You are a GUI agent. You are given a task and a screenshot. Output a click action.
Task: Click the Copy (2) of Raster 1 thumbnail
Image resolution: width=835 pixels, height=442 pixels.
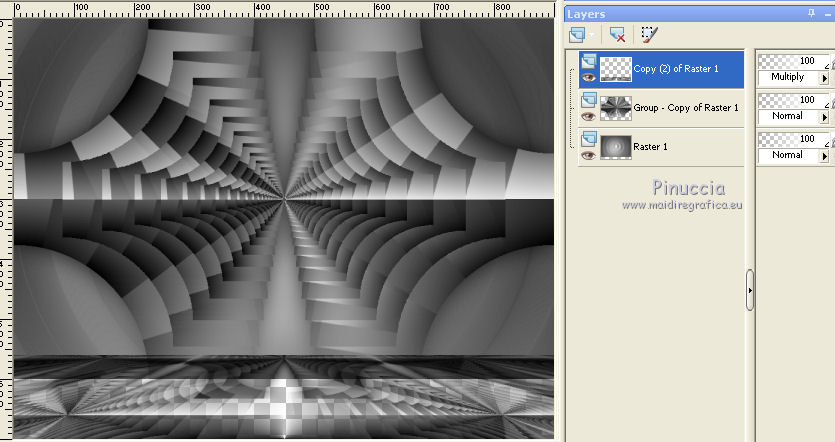(616, 69)
